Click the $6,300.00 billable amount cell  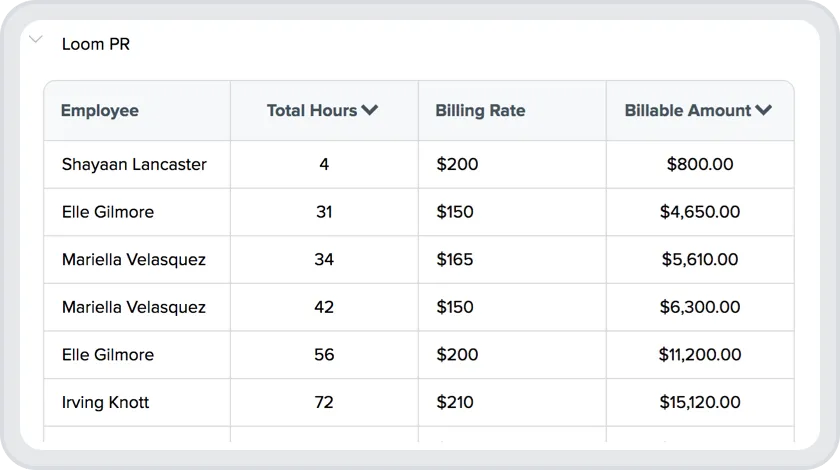click(700, 307)
